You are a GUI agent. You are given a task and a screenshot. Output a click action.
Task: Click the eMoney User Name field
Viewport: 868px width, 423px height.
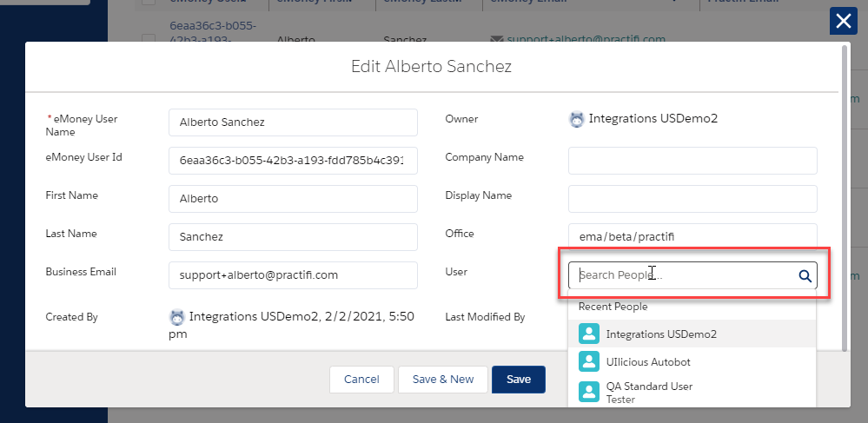tap(293, 122)
